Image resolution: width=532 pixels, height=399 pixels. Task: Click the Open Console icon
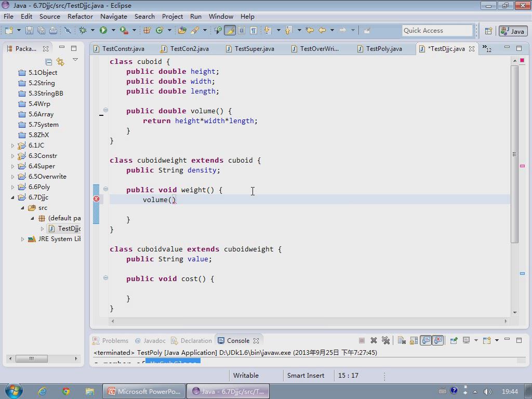click(x=487, y=340)
